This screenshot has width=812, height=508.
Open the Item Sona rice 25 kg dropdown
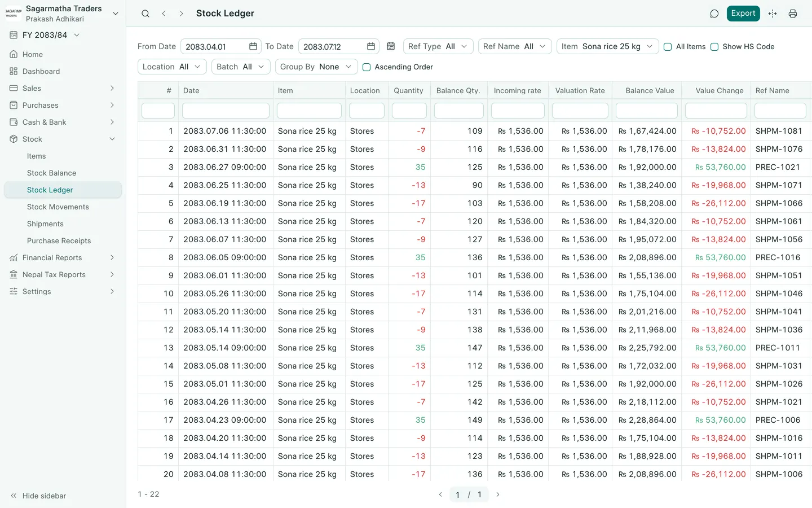point(608,46)
